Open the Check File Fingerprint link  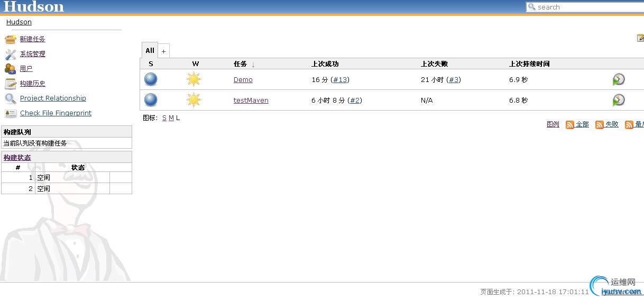pos(56,113)
